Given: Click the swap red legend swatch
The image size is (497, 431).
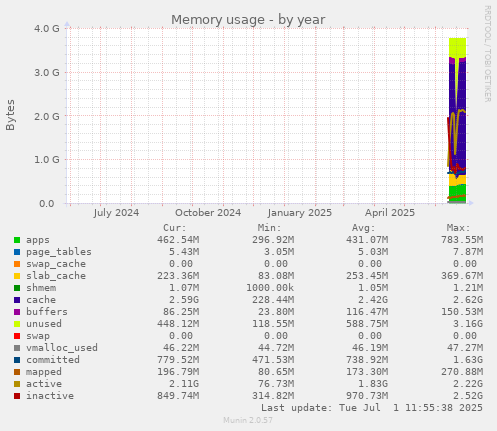Looking at the screenshot, I should click(17, 336).
